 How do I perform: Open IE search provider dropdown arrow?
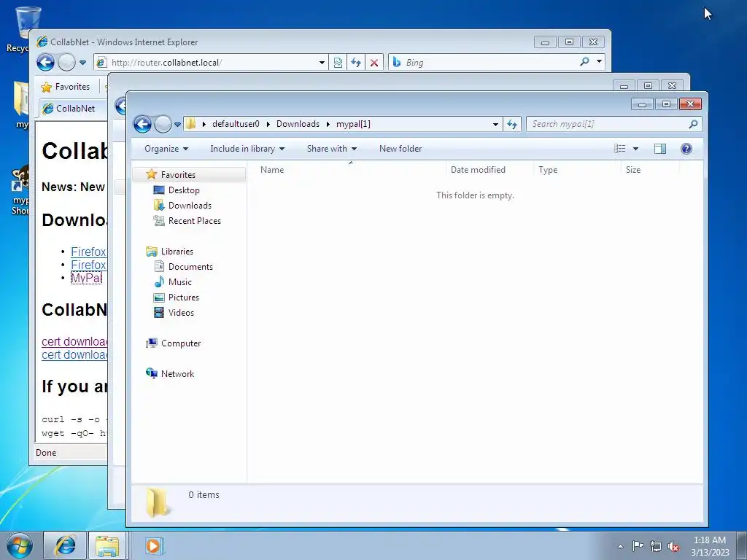[599, 62]
